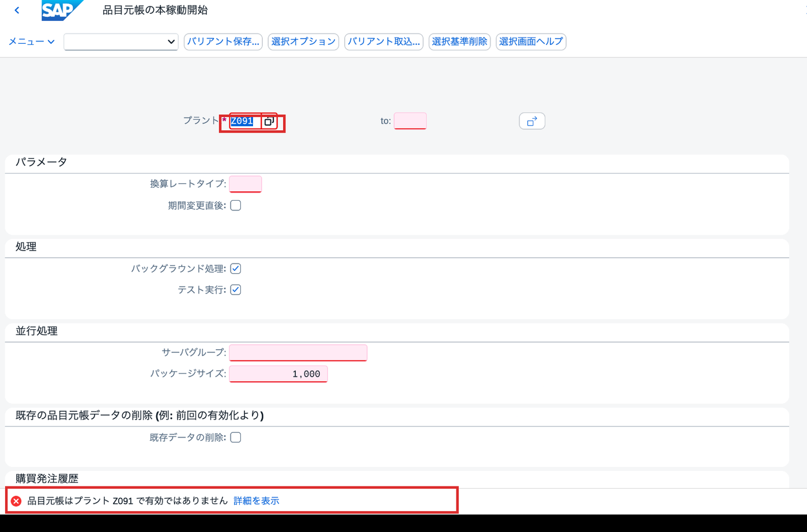Click the title 品目元帳の本稼動開始
Image resolution: width=807 pixels, height=532 pixels.
tap(155, 10)
